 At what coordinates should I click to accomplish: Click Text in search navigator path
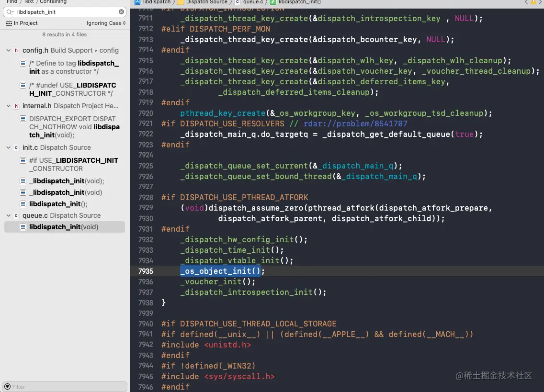pos(29,2)
